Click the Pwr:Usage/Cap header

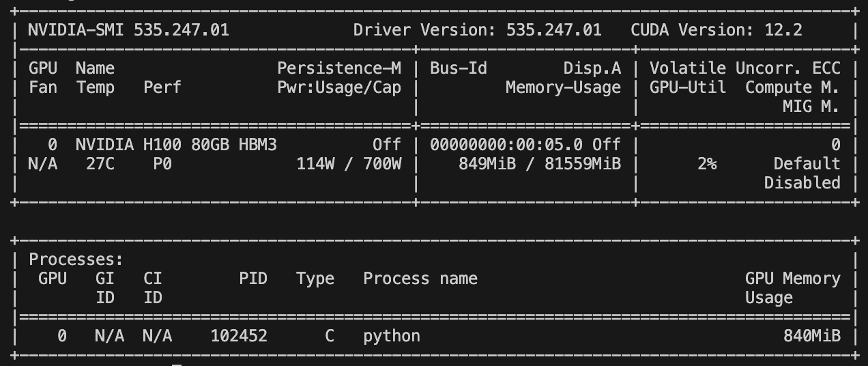[x=339, y=87]
